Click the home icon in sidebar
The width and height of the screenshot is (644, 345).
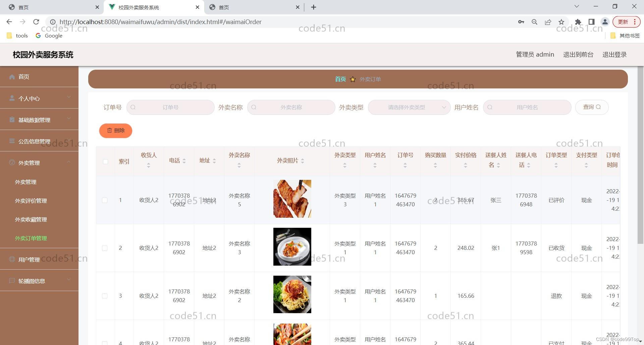coord(12,77)
